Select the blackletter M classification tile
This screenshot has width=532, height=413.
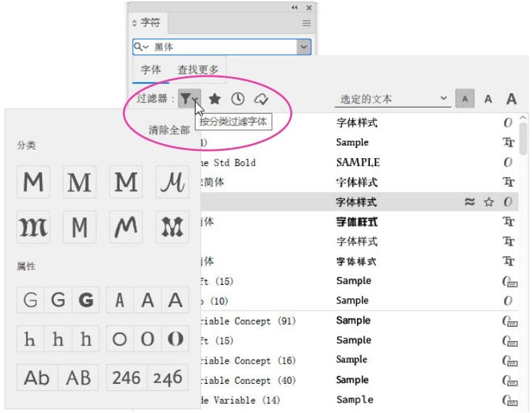tap(33, 228)
